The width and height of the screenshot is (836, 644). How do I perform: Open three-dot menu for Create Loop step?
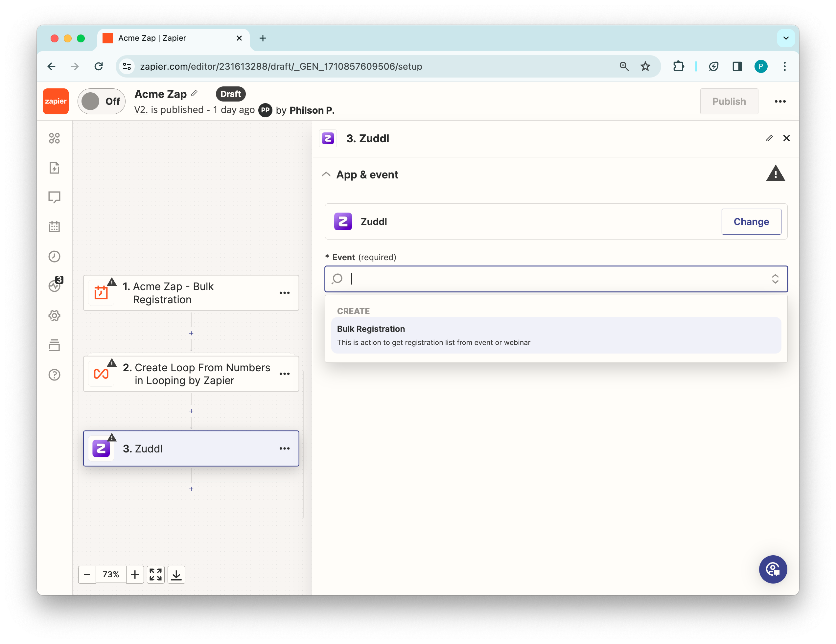tap(284, 374)
